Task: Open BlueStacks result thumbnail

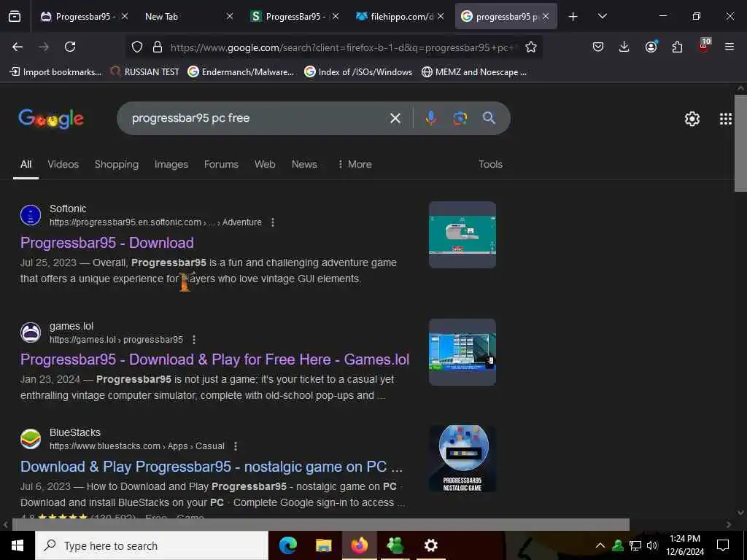Action: pyautogui.click(x=462, y=458)
